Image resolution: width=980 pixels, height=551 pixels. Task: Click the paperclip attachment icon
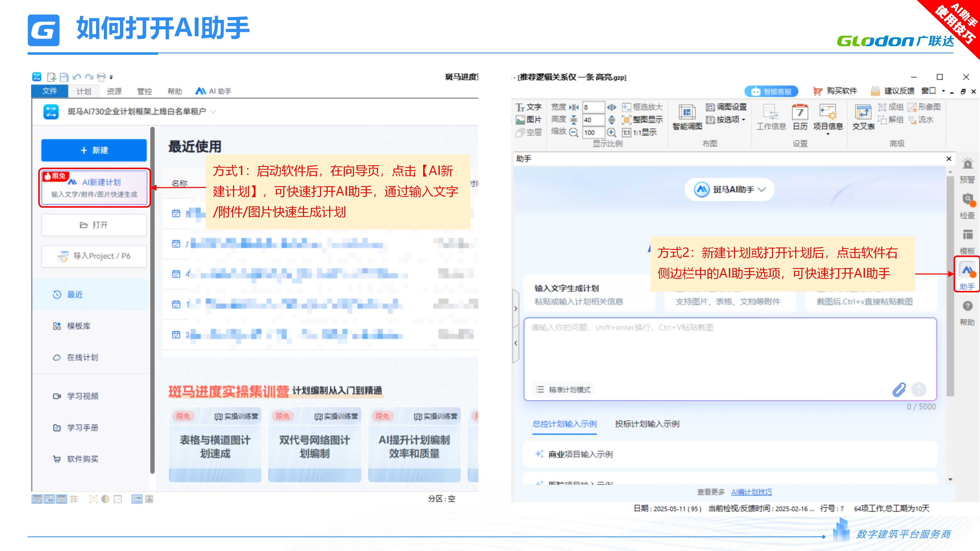pos(899,390)
